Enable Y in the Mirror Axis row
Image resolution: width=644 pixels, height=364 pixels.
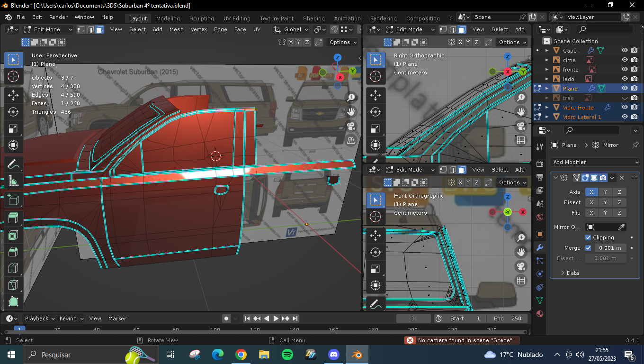pos(605,192)
